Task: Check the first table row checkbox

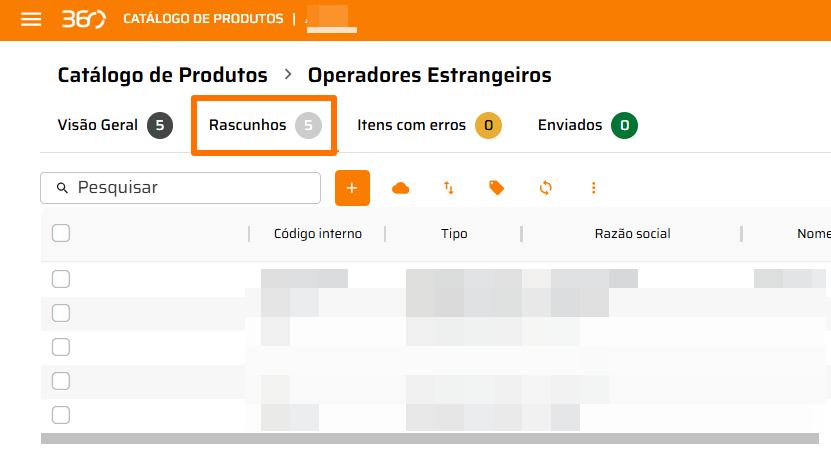Action: point(61,279)
